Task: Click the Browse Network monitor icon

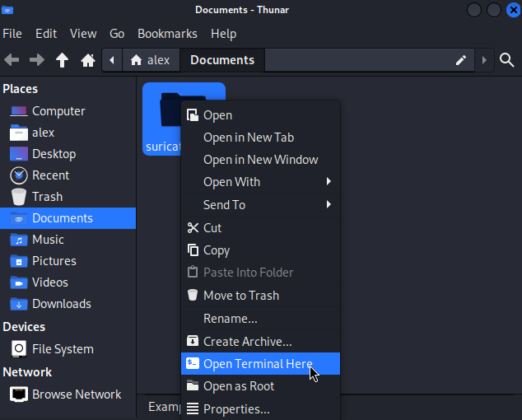Action: [19, 394]
